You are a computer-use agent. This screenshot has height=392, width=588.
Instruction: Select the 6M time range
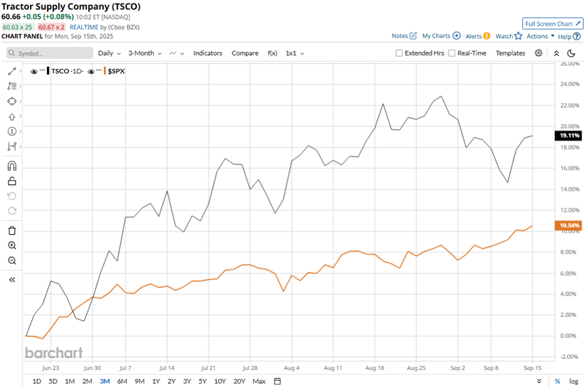pyautogui.click(x=122, y=381)
